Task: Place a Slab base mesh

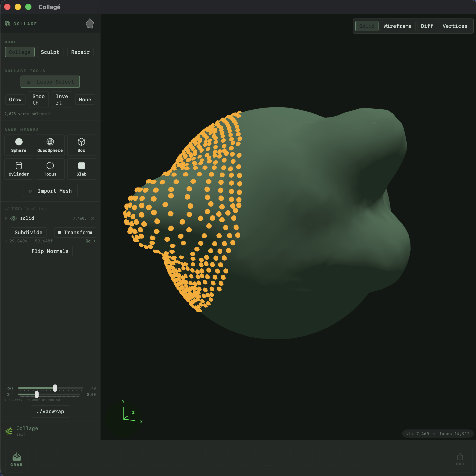Action: [x=81, y=169]
